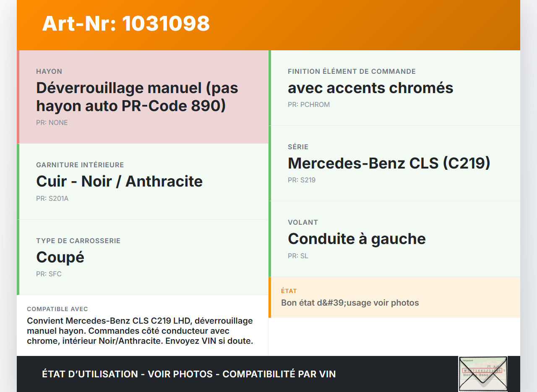Click "FINITION ÉLÉMENT DE COMMANDE" label
Viewport: 537px width, 392px height.
352,72
